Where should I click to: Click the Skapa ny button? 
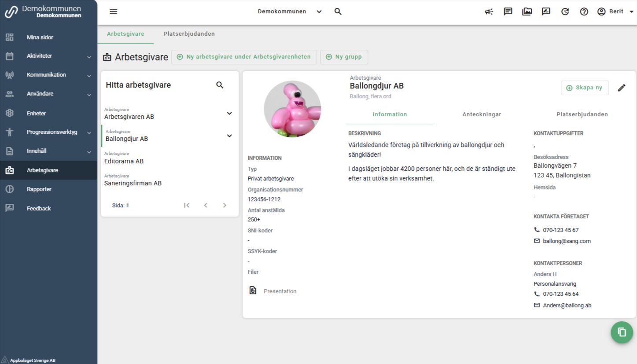[x=584, y=88]
